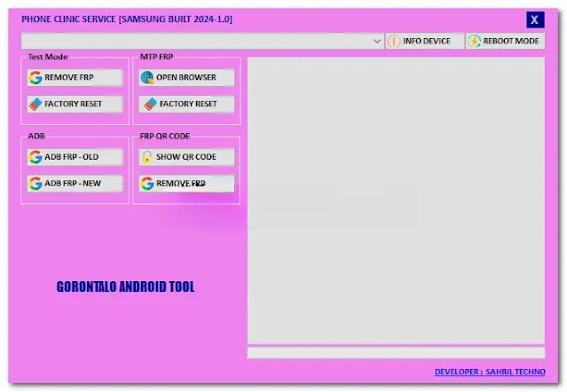Screen dimensions: 567x392
Task: Click the Google icon in FRP QR CODE REMOVE FRP
Action: (x=147, y=184)
